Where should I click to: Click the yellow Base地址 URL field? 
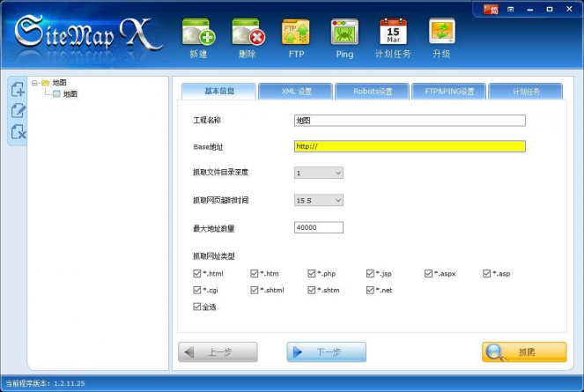click(410, 146)
